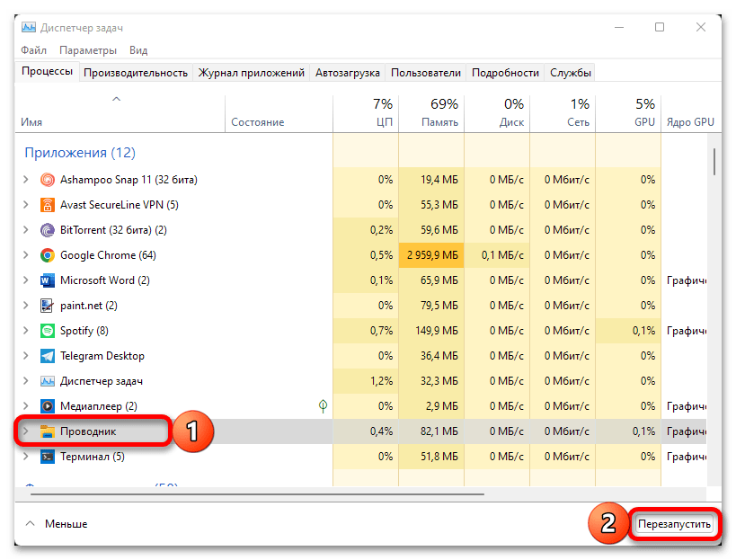Viewport: 736px width, 560px height.
Task: Click Spotify memory value 149,9 МБ
Action: (x=437, y=331)
